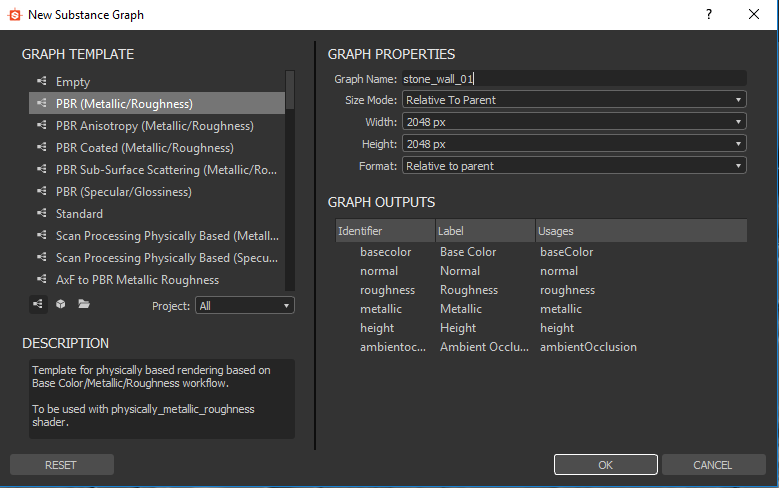Viewport: 779px width, 488px height.
Task: Click the Substance Designer logo in title bar
Action: [x=15, y=15]
